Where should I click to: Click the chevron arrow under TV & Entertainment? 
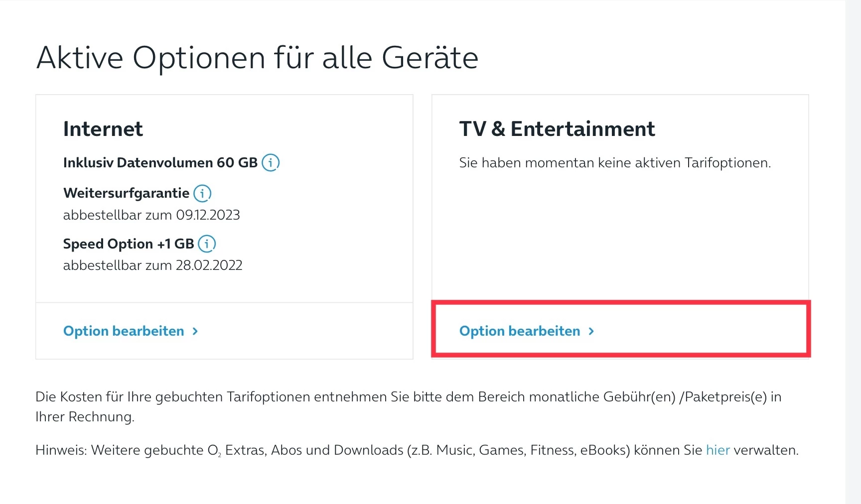coord(591,331)
